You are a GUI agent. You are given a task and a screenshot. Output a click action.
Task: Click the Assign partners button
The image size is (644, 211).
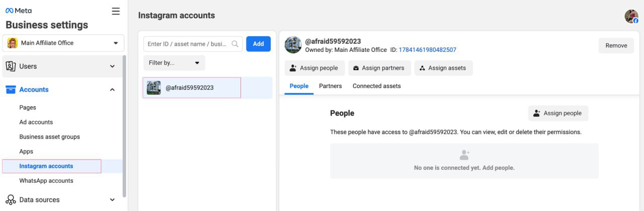click(x=379, y=68)
